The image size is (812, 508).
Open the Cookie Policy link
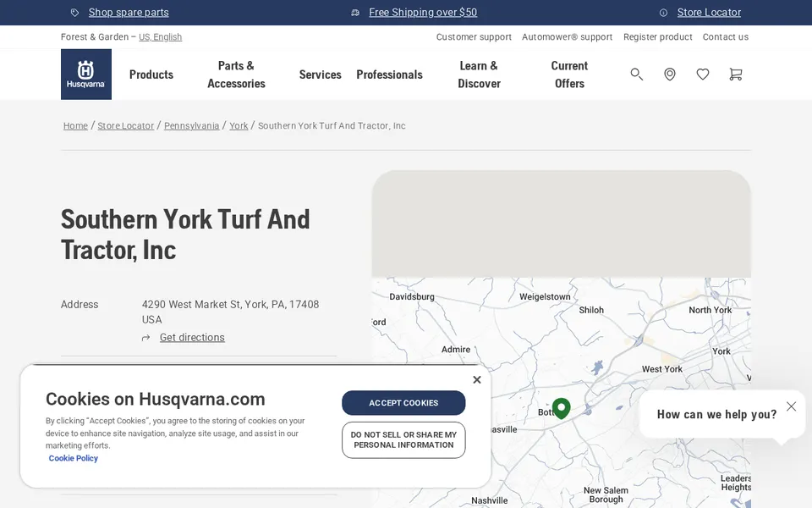pos(73,458)
